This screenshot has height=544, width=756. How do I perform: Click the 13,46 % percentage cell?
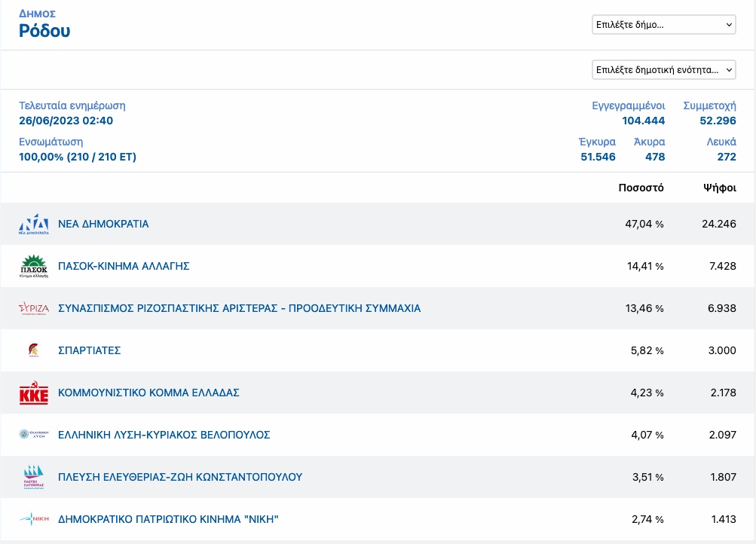pos(644,308)
